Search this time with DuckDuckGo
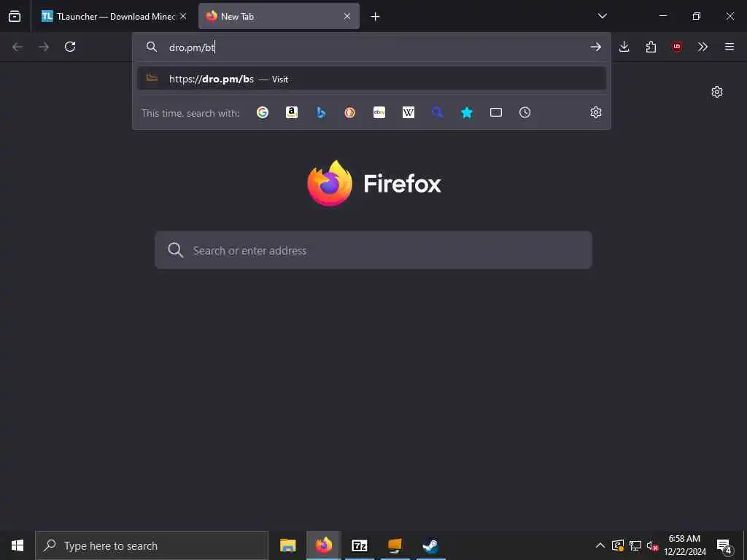The image size is (747, 560). point(349,112)
